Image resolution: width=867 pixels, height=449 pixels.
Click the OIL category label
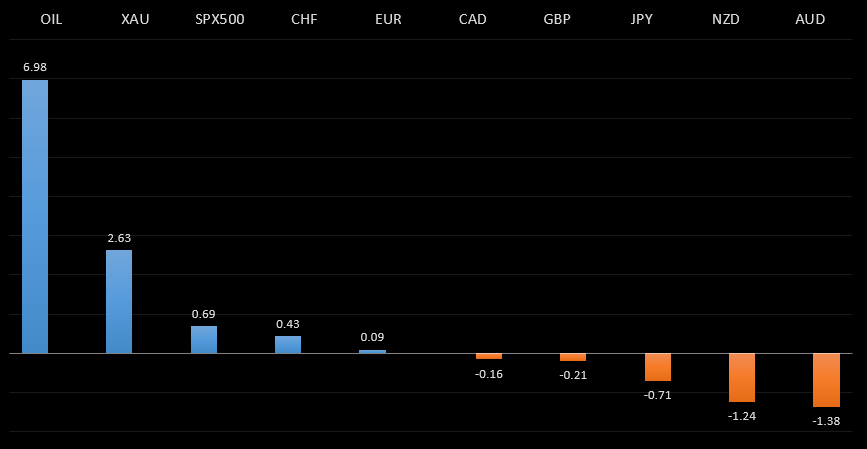point(36,19)
